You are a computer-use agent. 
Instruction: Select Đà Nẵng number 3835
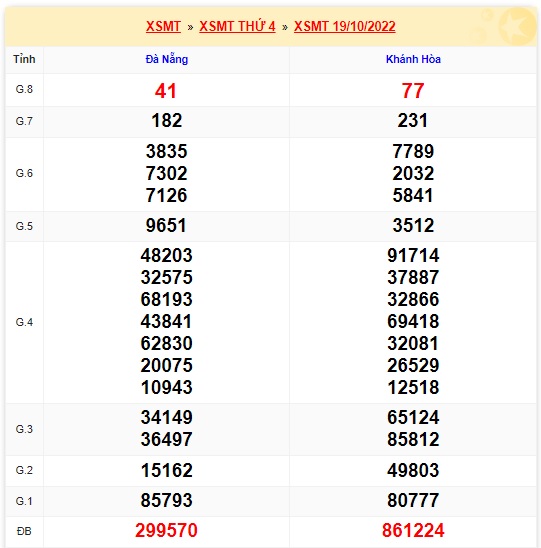point(167,151)
